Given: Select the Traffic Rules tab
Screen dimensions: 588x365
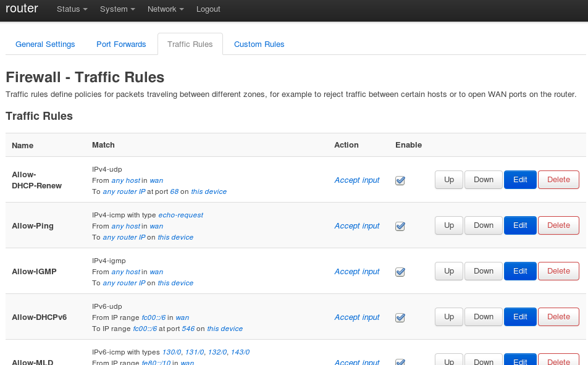Looking at the screenshot, I should (190, 44).
